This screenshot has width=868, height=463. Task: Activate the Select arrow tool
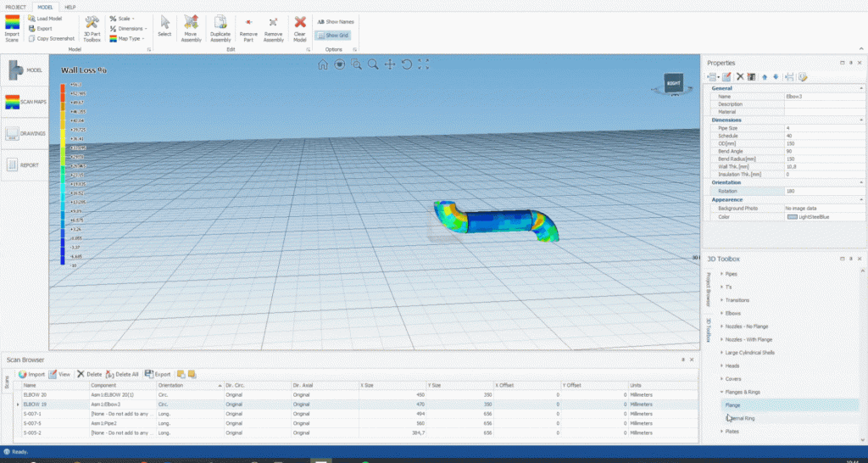coord(164,26)
